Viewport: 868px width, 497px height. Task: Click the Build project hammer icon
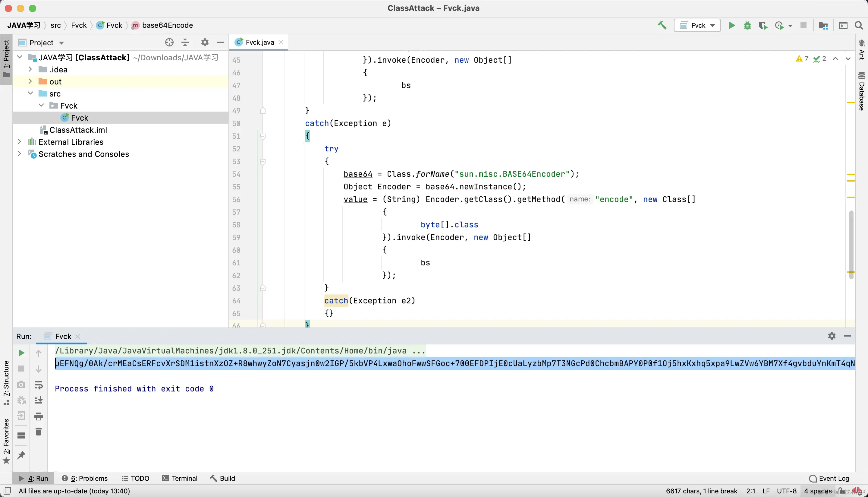coord(662,25)
